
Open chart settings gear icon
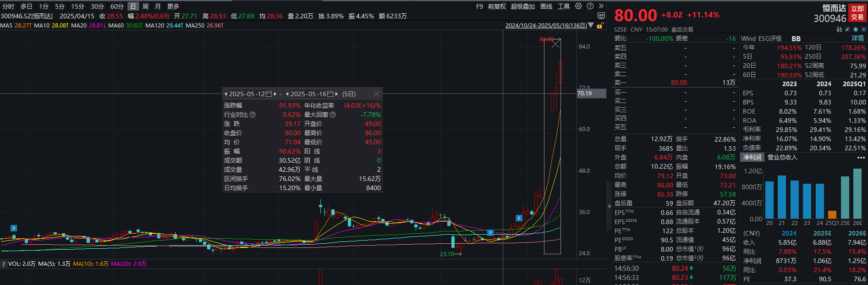pyautogui.click(x=578, y=6)
